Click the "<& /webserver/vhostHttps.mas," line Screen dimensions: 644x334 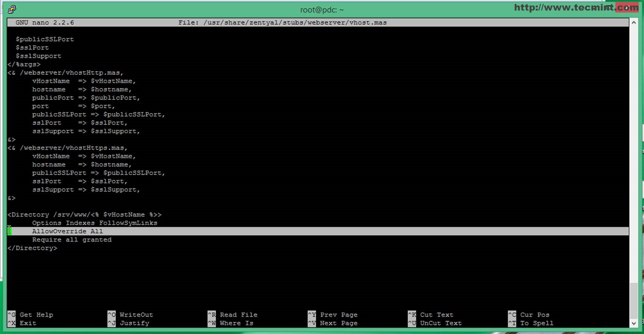[x=67, y=148]
